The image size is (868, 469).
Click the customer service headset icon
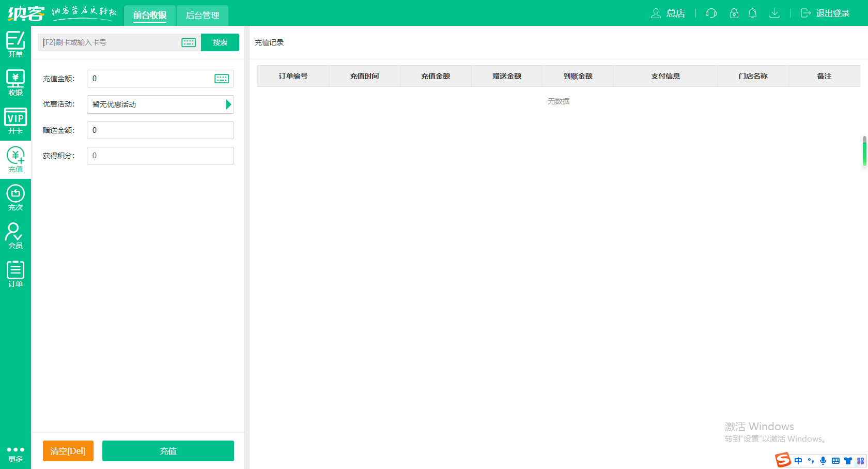(x=711, y=13)
